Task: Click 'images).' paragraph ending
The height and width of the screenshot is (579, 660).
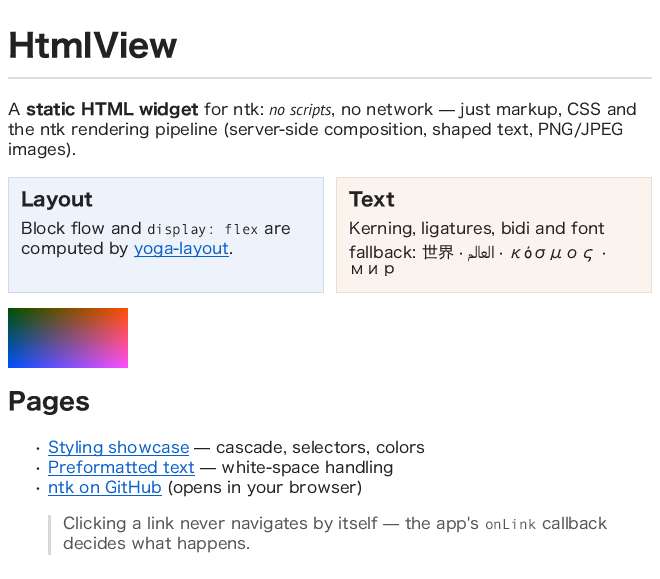Action: tap(42, 150)
